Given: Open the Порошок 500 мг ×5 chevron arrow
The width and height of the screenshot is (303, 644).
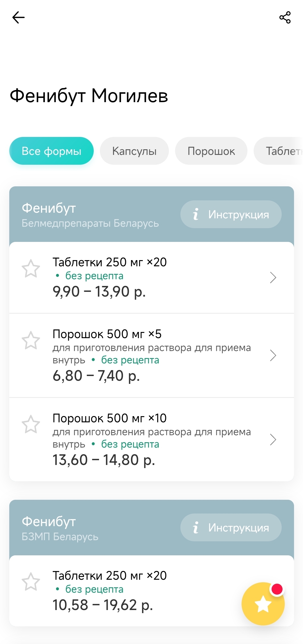Looking at the screenshot, I should (x=273, y=355).
